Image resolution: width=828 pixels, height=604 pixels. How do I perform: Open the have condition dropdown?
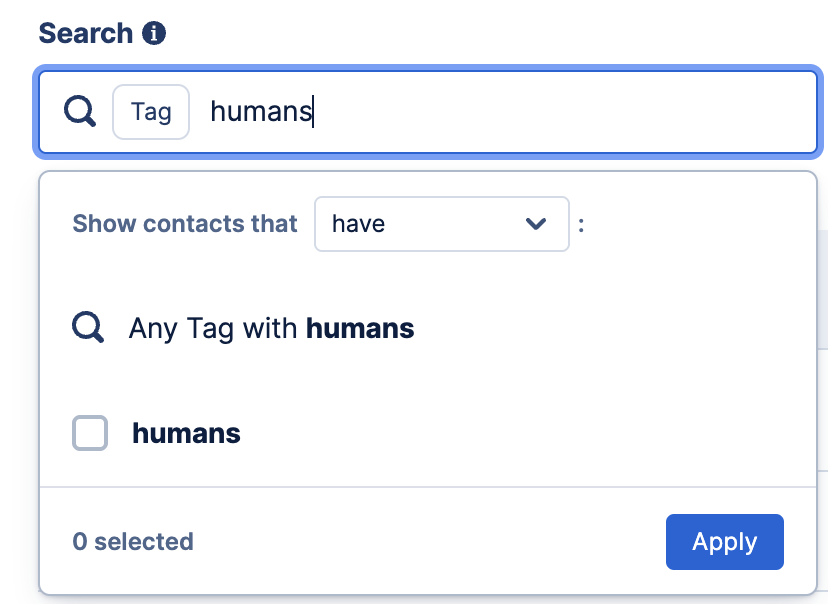(441, 224)
